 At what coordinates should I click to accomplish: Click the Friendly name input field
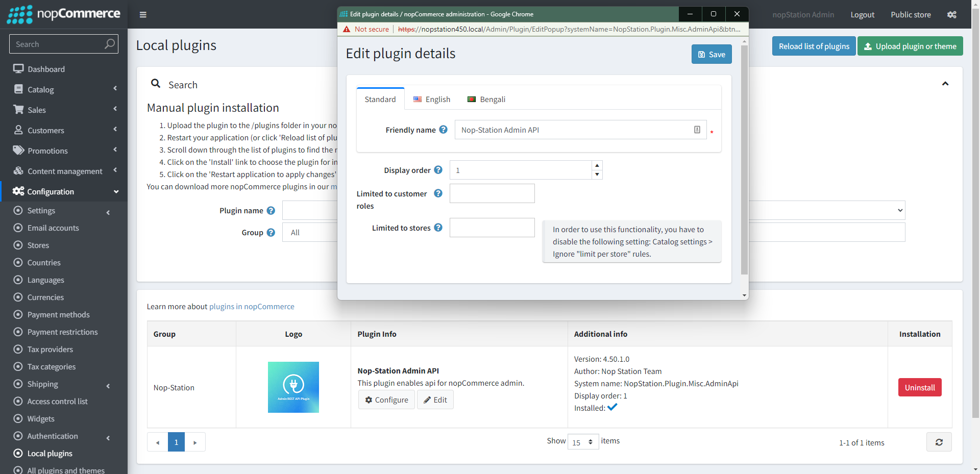coord(580,130)
